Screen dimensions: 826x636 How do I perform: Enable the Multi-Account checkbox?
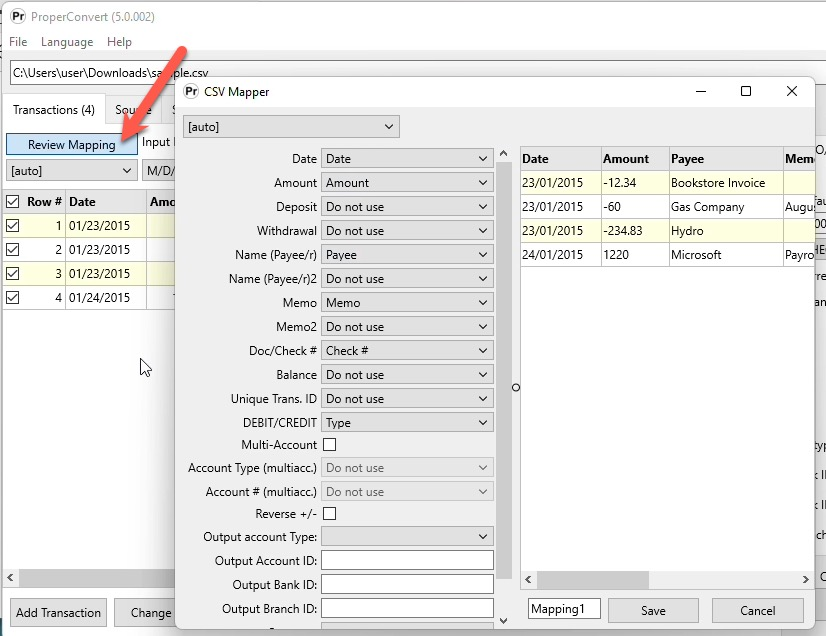click(x=330, y=445)
